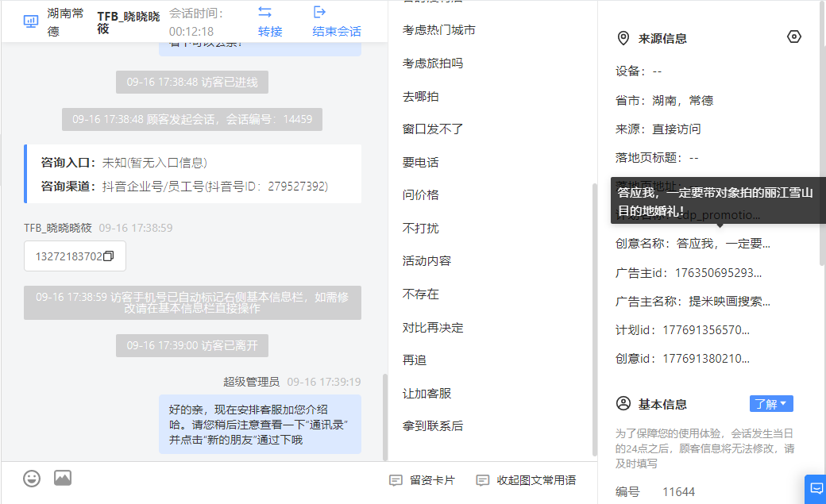Click the 创意id value 177691380210...
This screenshot has height=504, width=826.
[706, 359]
